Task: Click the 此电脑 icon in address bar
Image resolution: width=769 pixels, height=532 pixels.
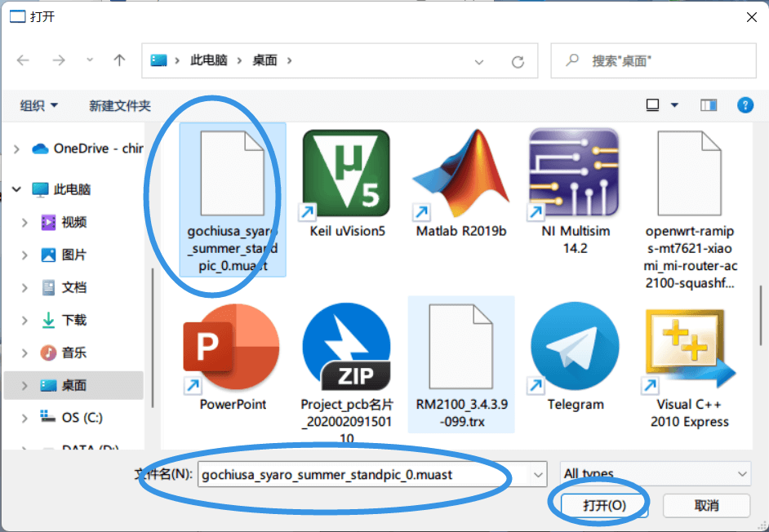Action: 158,60
